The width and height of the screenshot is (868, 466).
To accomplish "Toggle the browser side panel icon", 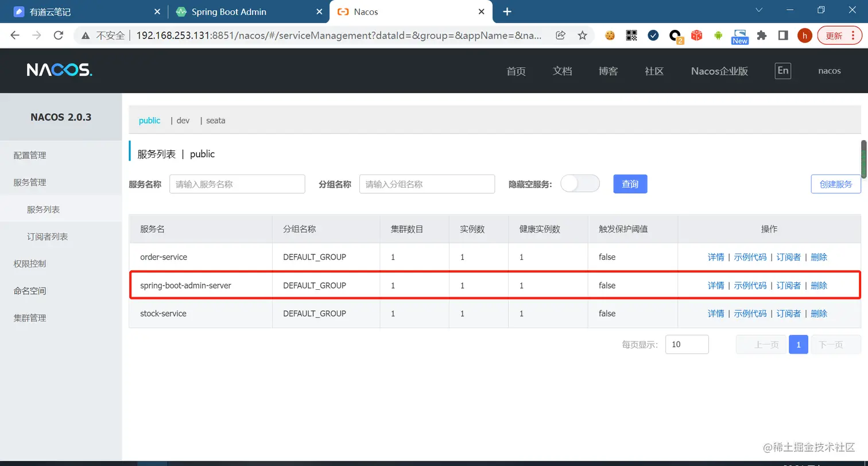I will click(x=783, y=35).
